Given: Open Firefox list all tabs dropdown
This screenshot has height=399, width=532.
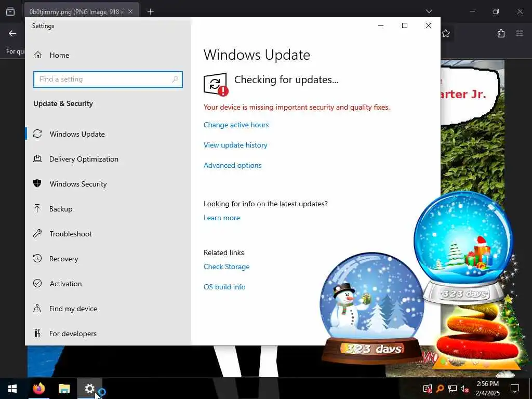Looking at the screenshot, I should click(429, 11).
